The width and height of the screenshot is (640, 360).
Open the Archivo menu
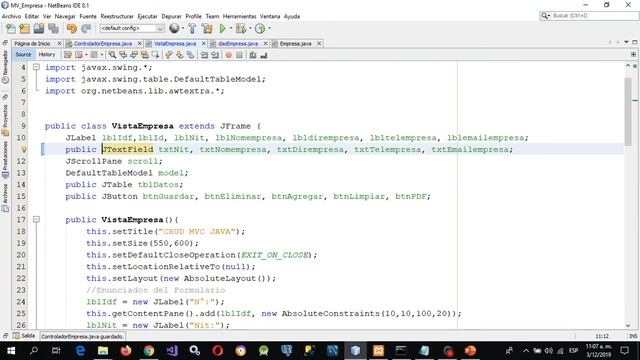pyautogui.click(x=11, y=16)
